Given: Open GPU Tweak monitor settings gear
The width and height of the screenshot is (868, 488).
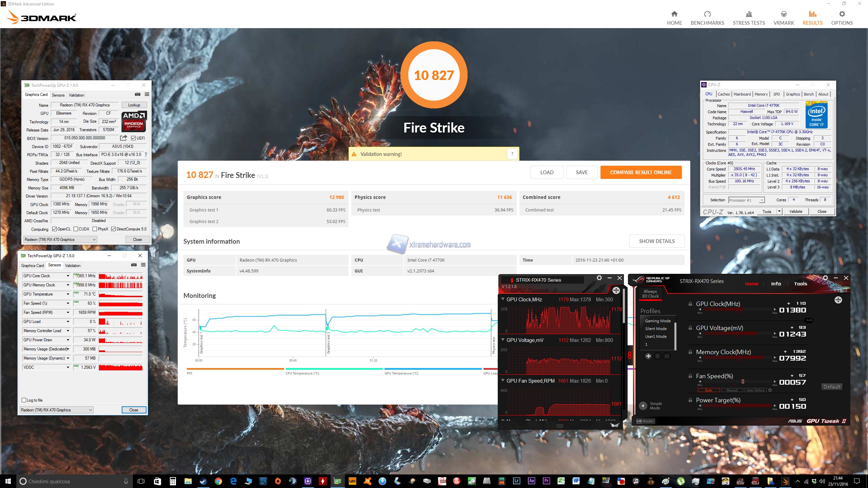Looking at the screenshot, I should pos(599,278).
